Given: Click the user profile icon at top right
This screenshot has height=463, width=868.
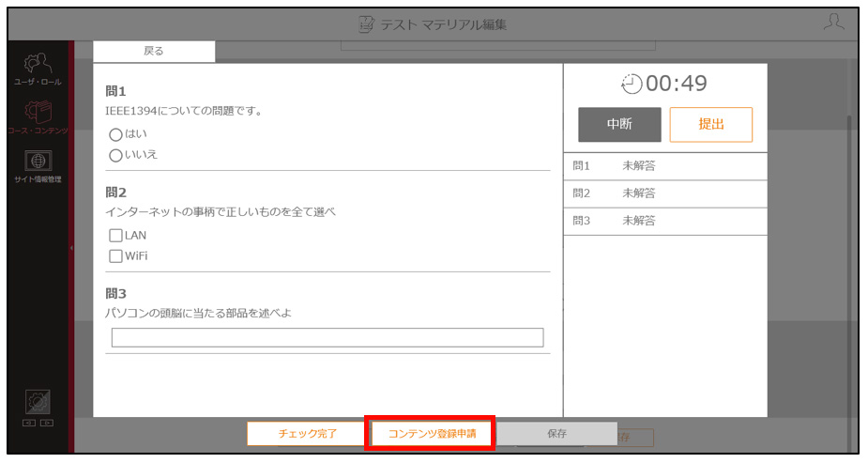Looking at the screenshot, I should 833,23.
